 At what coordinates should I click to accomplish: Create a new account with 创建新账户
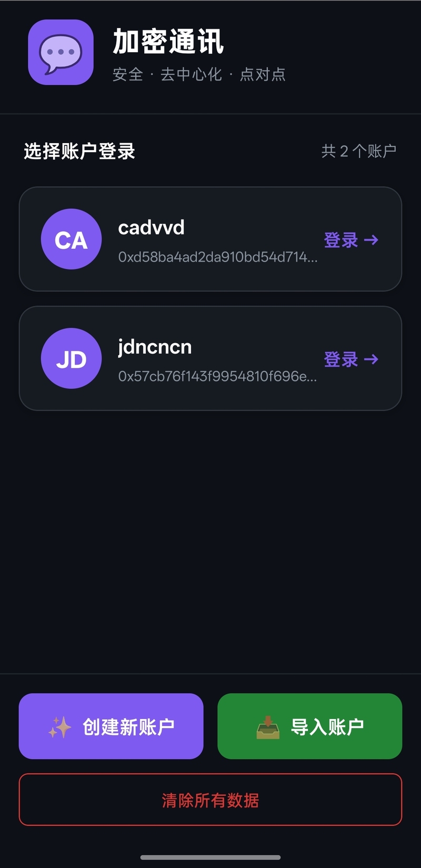pos(111,726)
